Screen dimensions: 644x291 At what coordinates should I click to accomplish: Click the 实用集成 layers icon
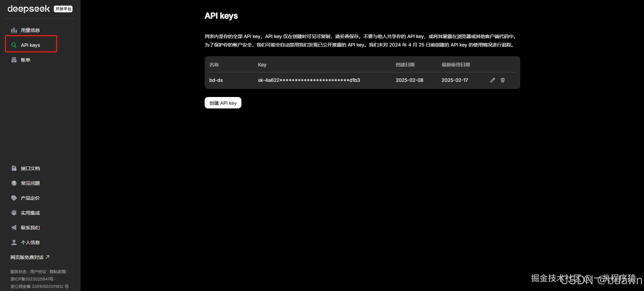14,213
